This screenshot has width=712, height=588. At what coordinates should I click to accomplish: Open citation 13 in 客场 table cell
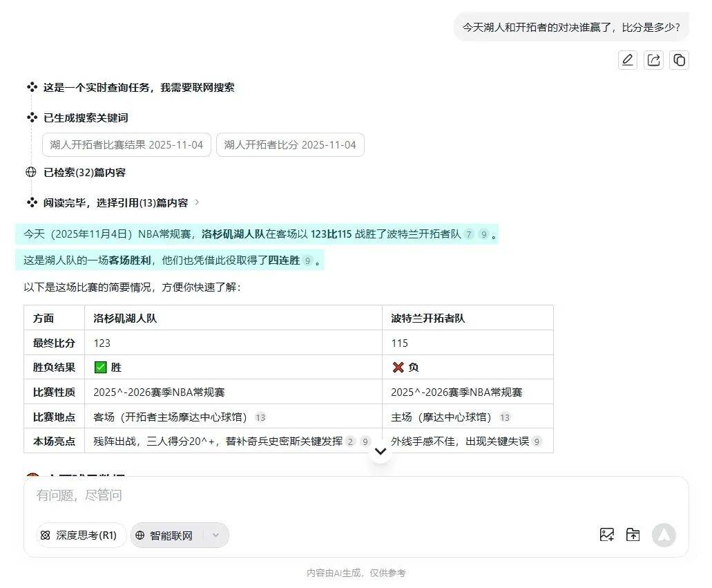[260, 417]
